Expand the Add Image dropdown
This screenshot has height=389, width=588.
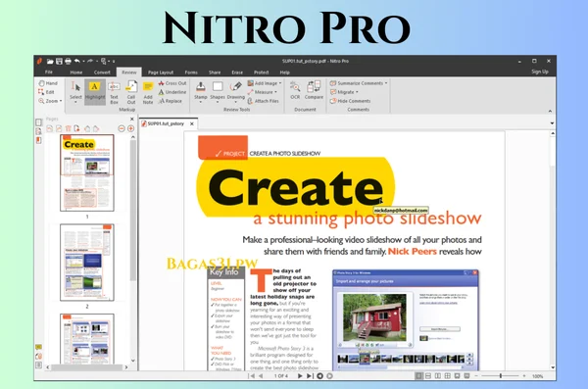click(280, 83)
